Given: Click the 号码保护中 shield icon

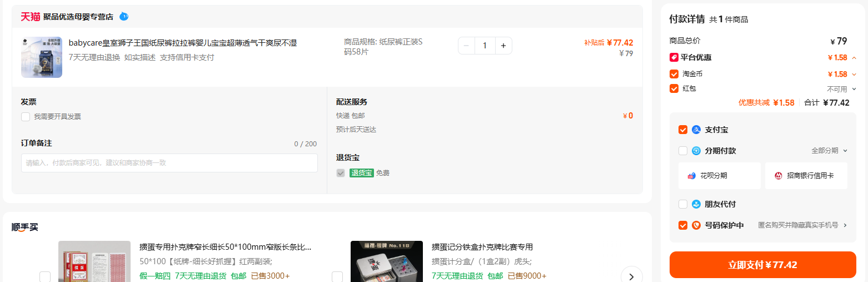Looking at the screenshot, I should (696, 225).
